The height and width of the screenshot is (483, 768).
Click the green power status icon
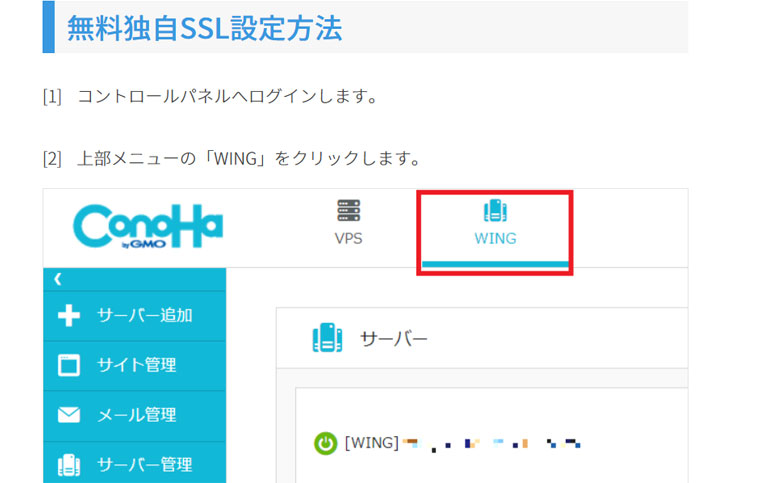(x=326, y=444)
